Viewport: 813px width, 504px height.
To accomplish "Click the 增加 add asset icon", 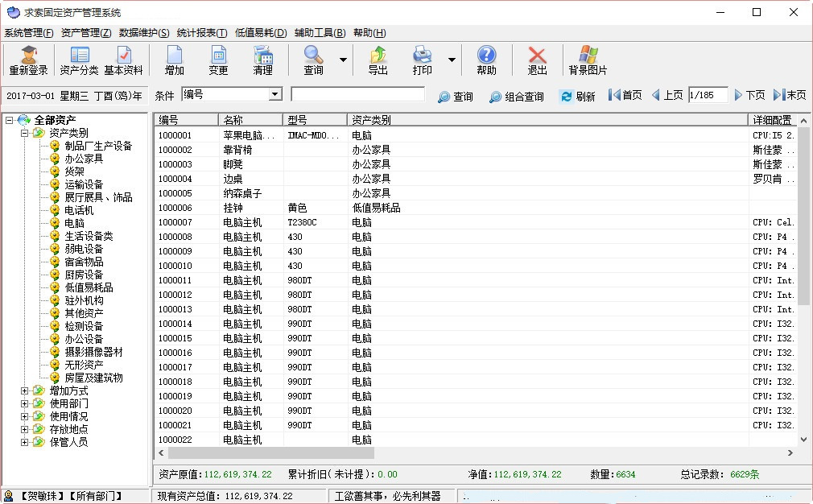I will point(174,60).
